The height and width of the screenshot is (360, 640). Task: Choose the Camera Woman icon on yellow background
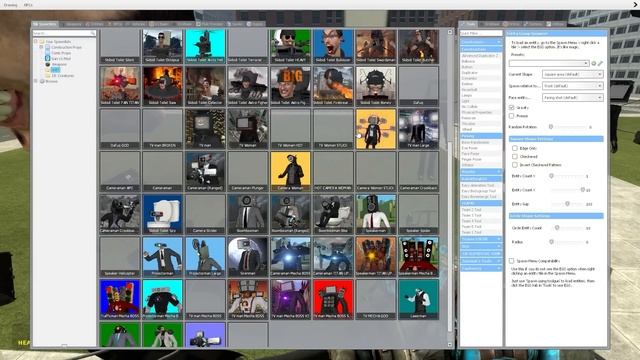pos(290,171)
